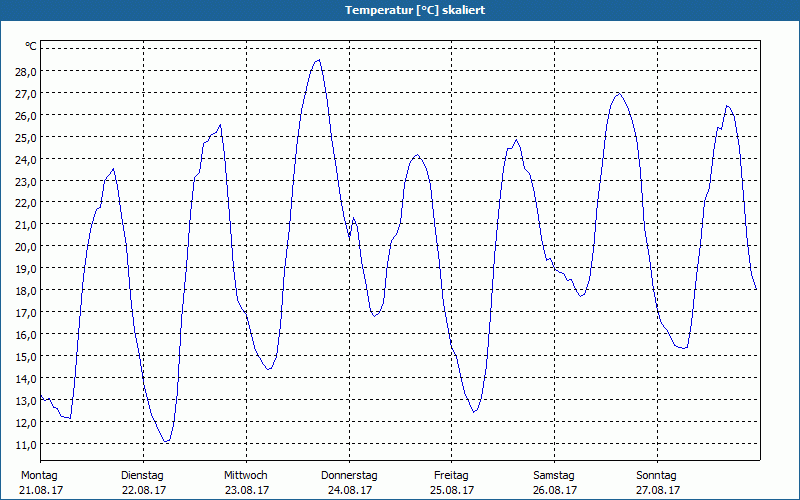The image size is (800, 500).
Task: Select the 11,0 y-axis label
Action: pos(25,444)
